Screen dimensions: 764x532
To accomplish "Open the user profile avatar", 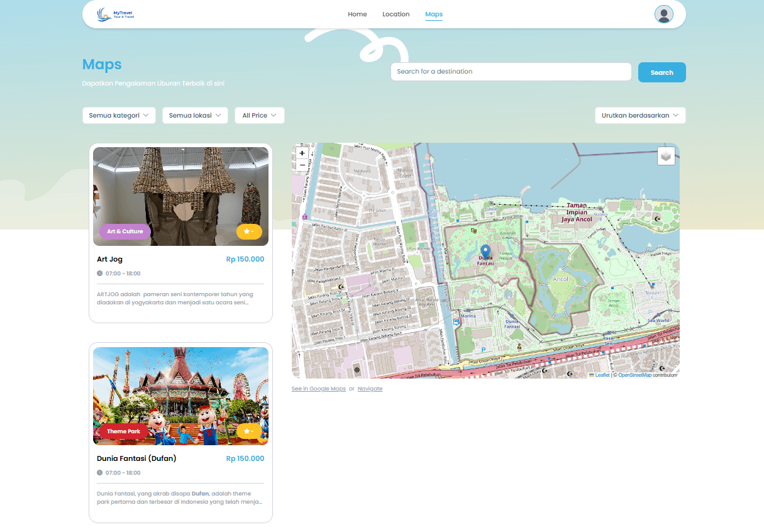I will (663, 14).
